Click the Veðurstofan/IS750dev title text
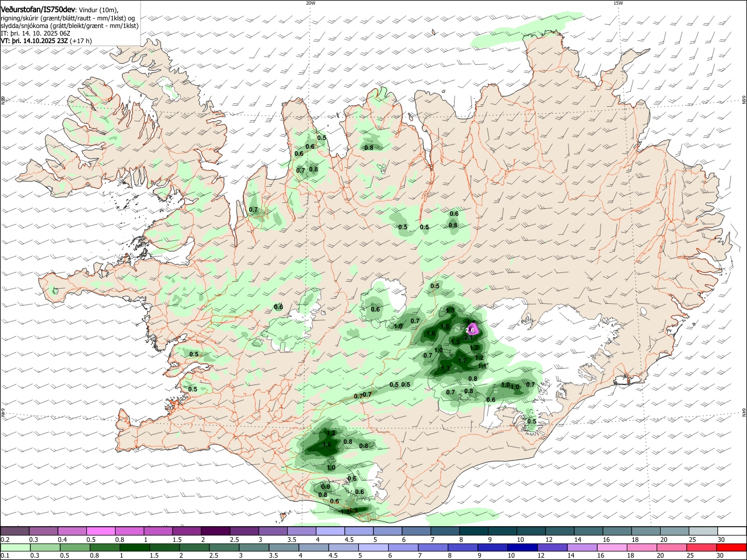Screen dimensions: 747x560 click(x=38, y=9)
